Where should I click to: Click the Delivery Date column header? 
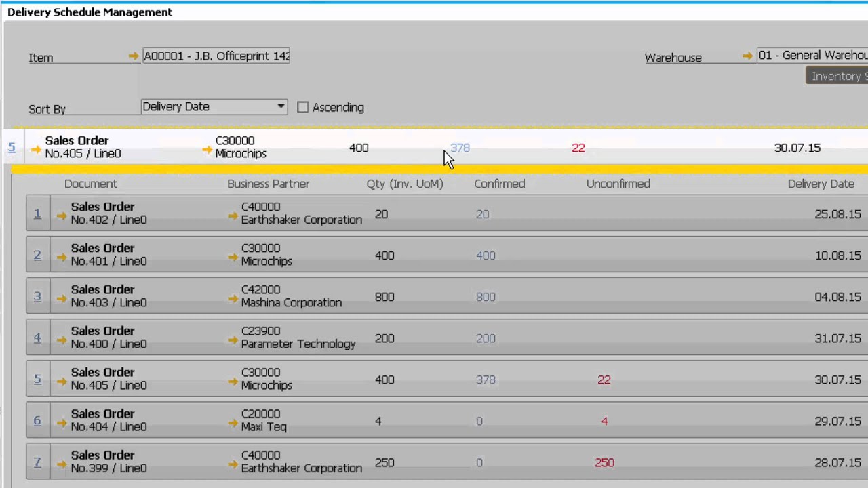[x=821, y=184]
